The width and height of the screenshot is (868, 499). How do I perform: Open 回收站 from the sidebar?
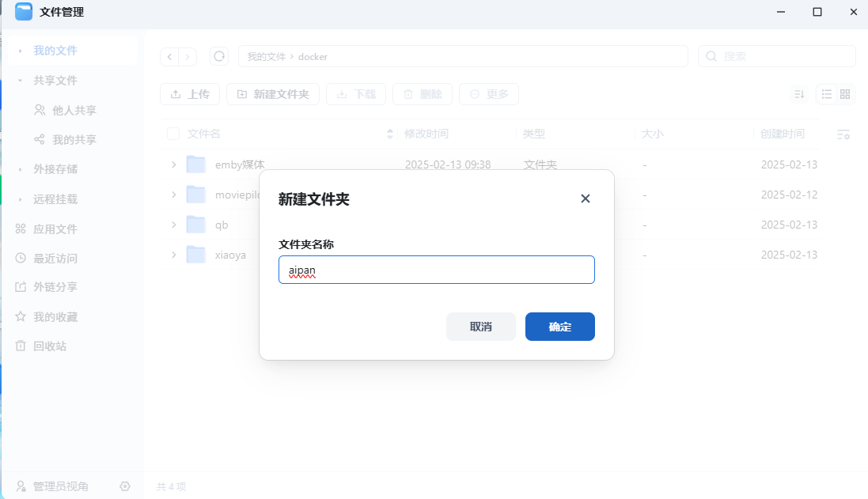coord(49,346)
